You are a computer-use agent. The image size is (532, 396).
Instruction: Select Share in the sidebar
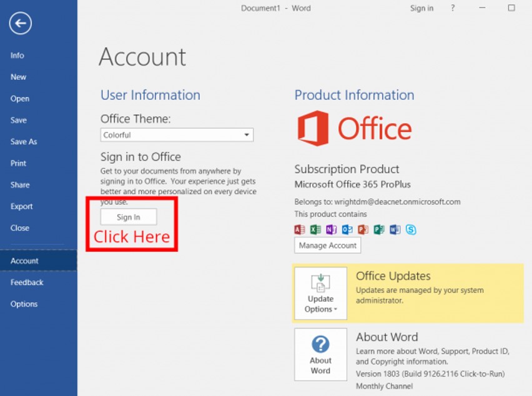point(20,185)
